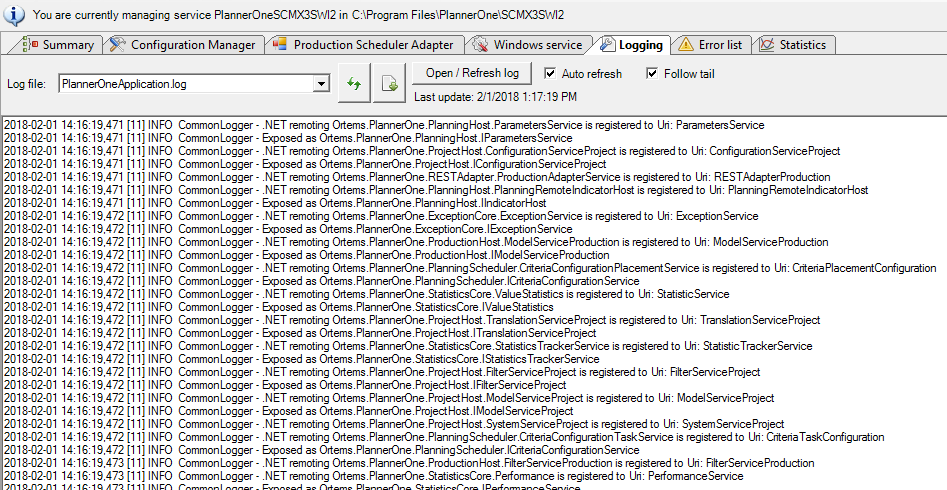Click the Last update timestamp text

495,97
